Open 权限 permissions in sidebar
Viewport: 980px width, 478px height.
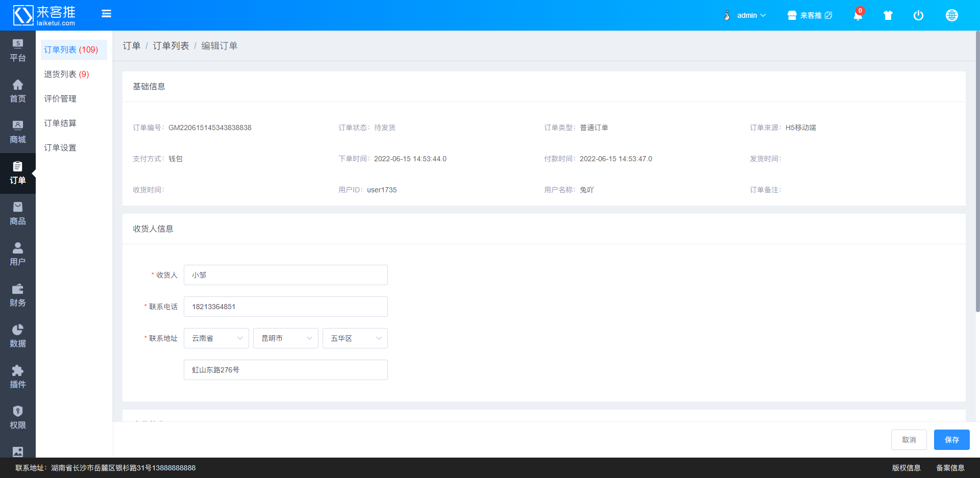click(x=18, y=418)
